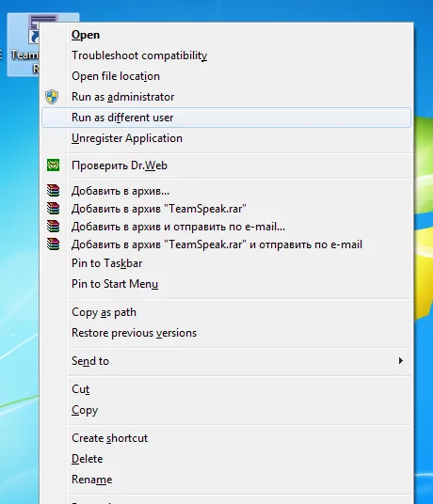
Task: Click the UAC shield icon beside Run as administrator
Action: (52, 97)
